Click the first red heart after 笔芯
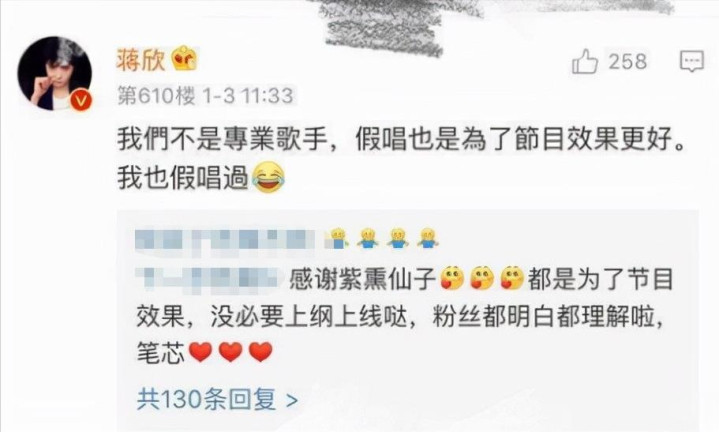The image size is (719, 432). click(x=201, y=352)
